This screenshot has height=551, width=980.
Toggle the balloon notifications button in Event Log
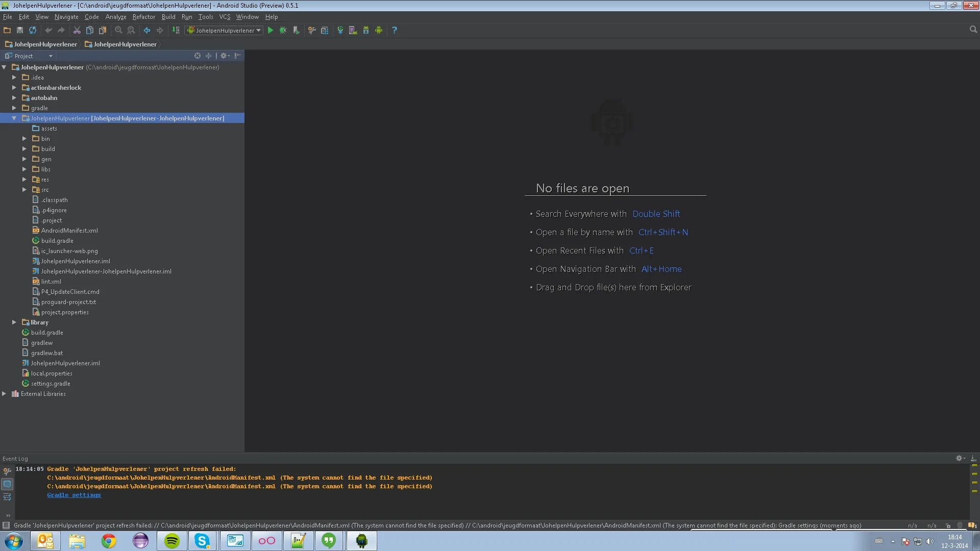tap(7, 484)
